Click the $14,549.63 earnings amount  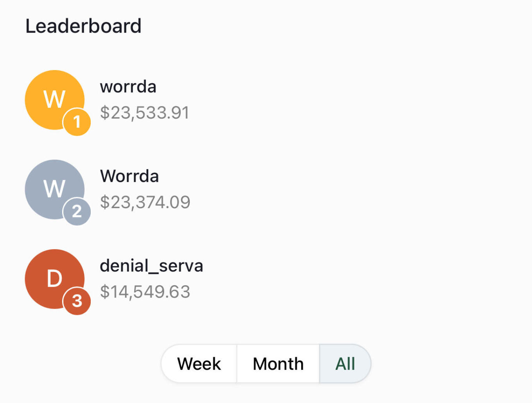pyautogui.click(x=145, y=292)
